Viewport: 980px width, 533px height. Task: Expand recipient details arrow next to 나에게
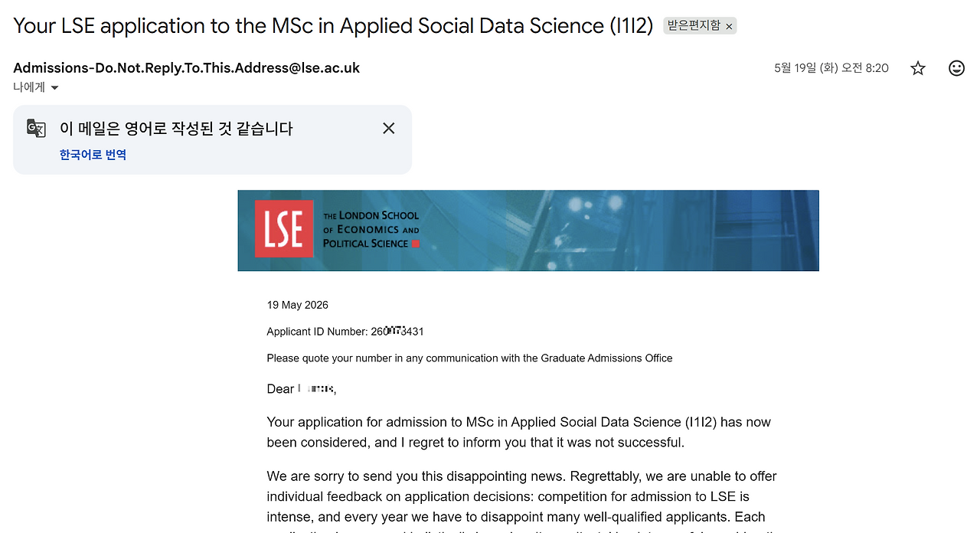coord(54,88)
